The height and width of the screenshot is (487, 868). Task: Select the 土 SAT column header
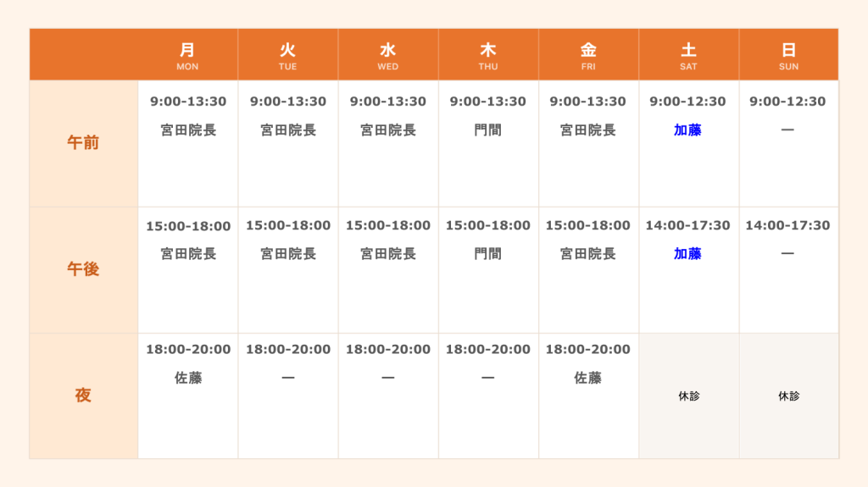[688, 55]
